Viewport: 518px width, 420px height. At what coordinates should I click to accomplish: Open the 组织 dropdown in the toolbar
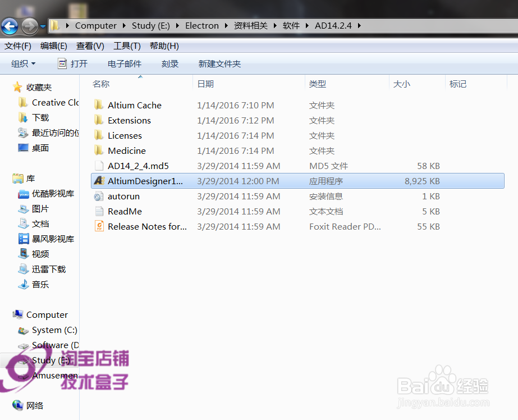(x=23, y=63)
